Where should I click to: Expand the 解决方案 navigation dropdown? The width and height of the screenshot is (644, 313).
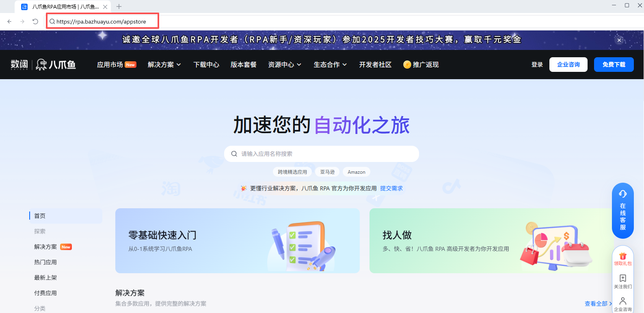point(164,65)
